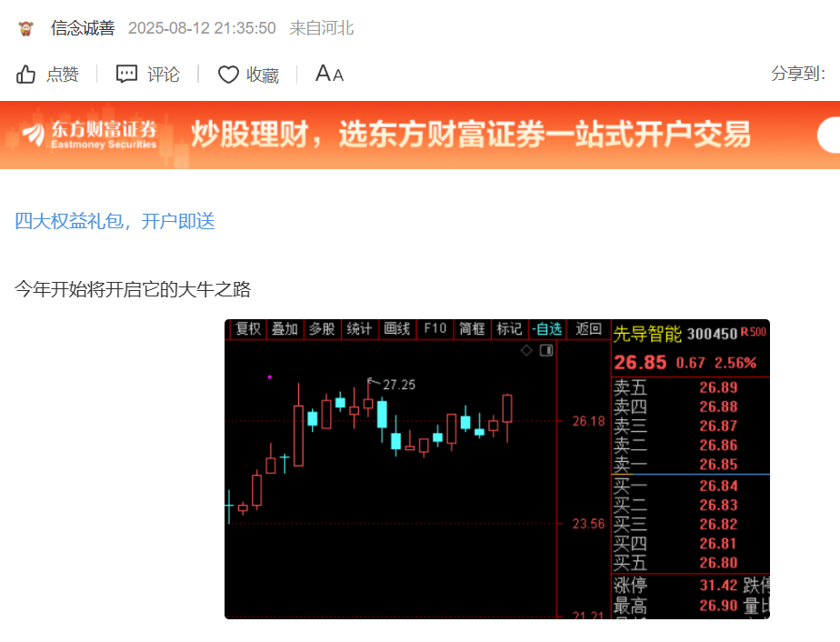Click the 收藏 label
Screen dimensions: 840x642
coord(263,75)
